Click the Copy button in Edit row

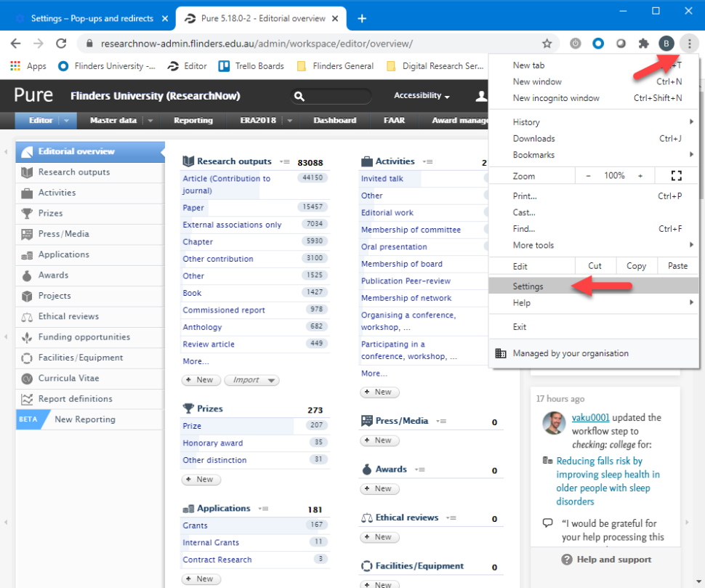tap(636, 266)
